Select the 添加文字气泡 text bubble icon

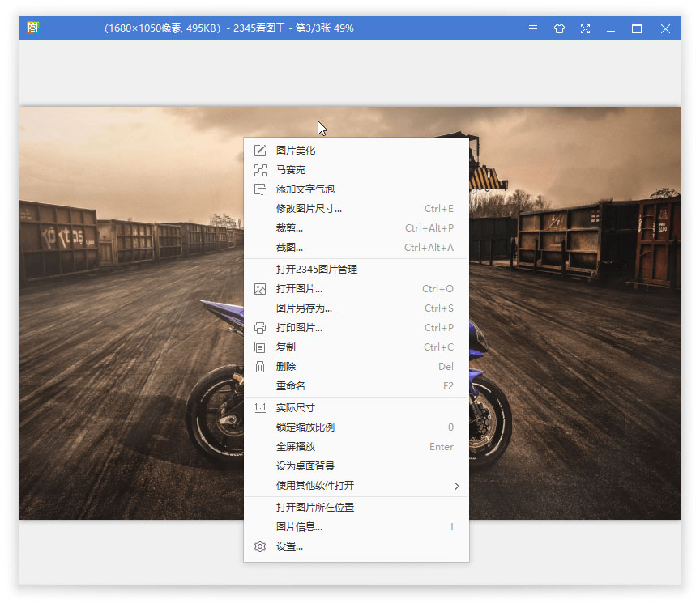click(259, 189)
